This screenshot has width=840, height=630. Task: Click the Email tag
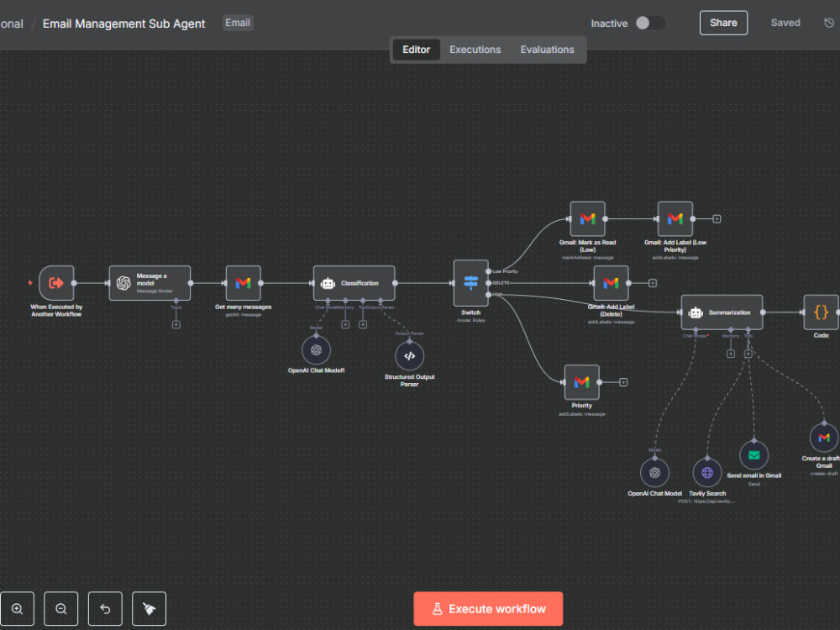[238, 23]
